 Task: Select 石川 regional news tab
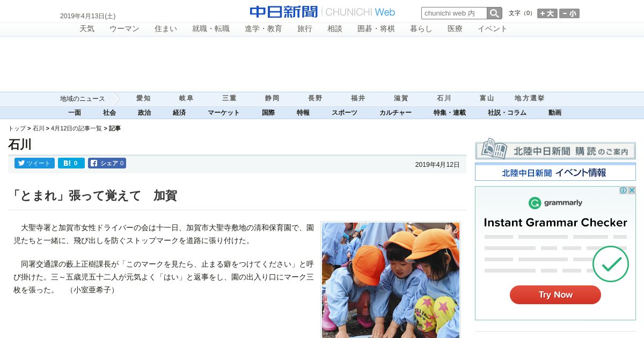coord(444,99)
